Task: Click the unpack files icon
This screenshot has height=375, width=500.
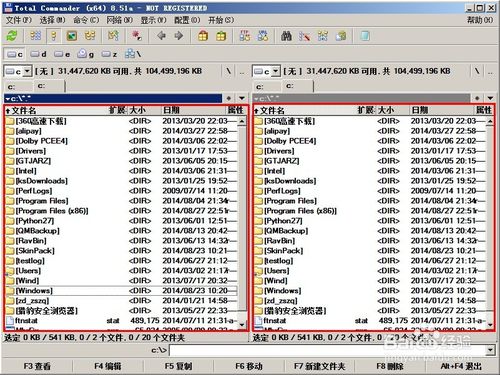Action: click(x=221, y=36)
